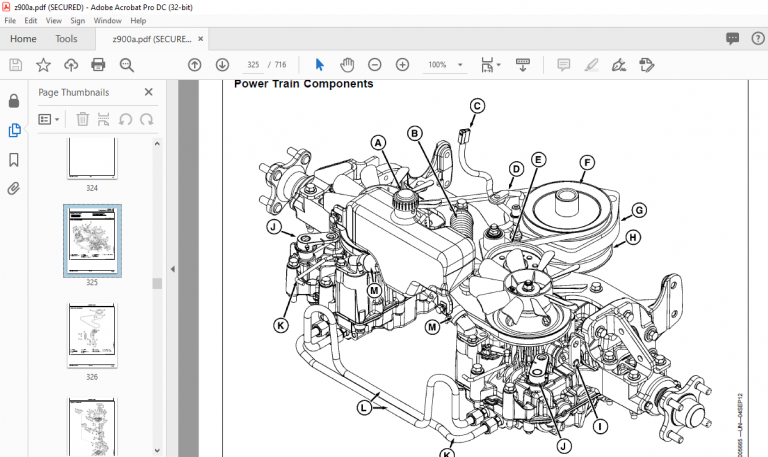
Task: Go to the previous page
Action: 194,65
